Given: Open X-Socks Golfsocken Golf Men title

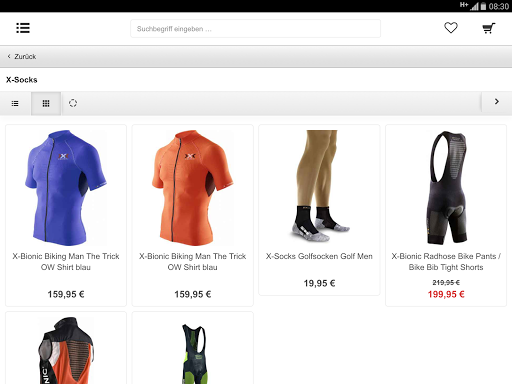Looking at the screenshot, I should (x=319, y=256).
